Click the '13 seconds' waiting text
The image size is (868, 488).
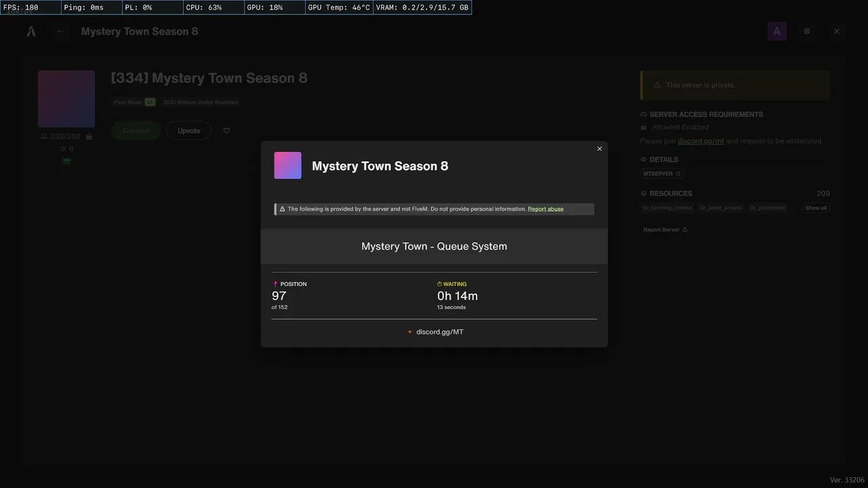coord(451,307)
